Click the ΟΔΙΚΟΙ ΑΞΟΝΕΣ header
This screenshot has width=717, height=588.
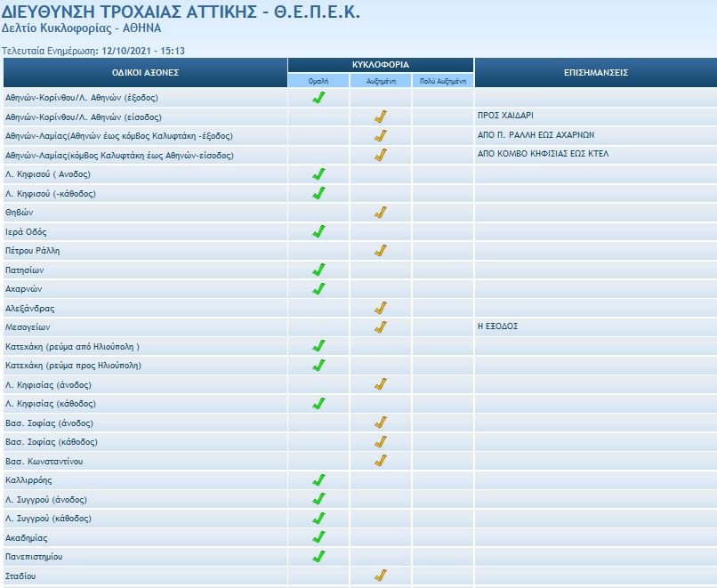point(145,72)
